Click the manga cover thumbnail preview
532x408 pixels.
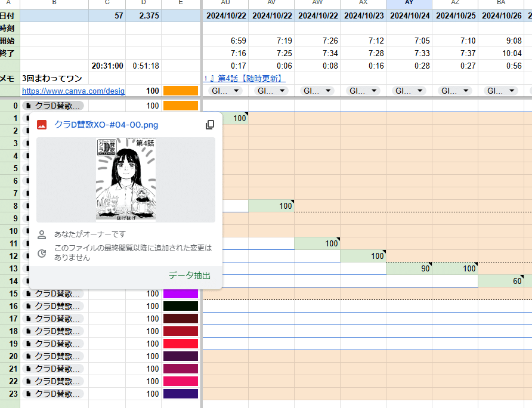pyautogui.click(x=126, y=180)
